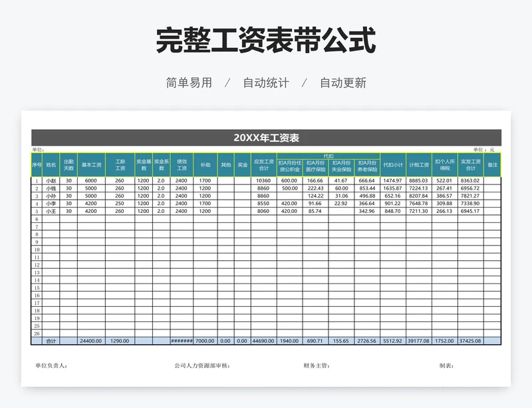Image resolution: width=532 pixels, height=408 pixels.
Task: Select the net pay cell '8363.02'
Action: tap(470, 181)
